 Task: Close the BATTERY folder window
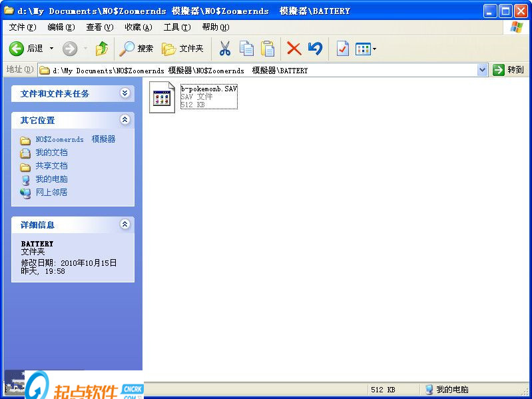521,11
